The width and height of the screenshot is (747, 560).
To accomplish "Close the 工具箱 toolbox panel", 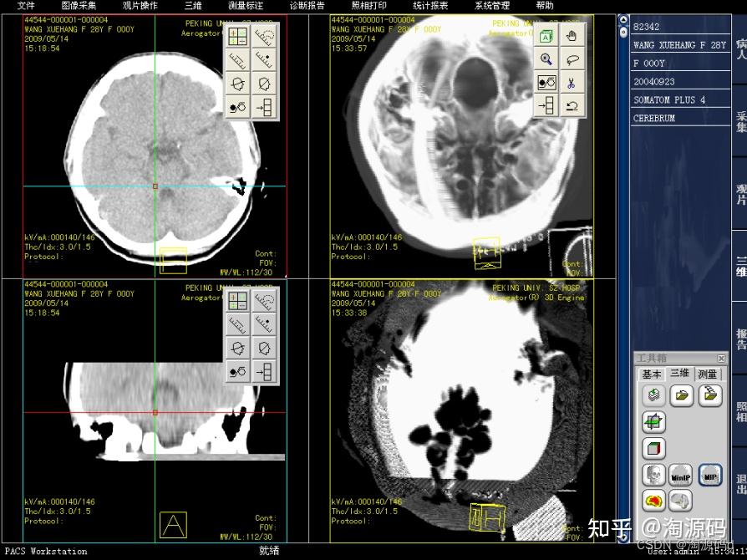I will pyautogui.click(x=721, y=358).
